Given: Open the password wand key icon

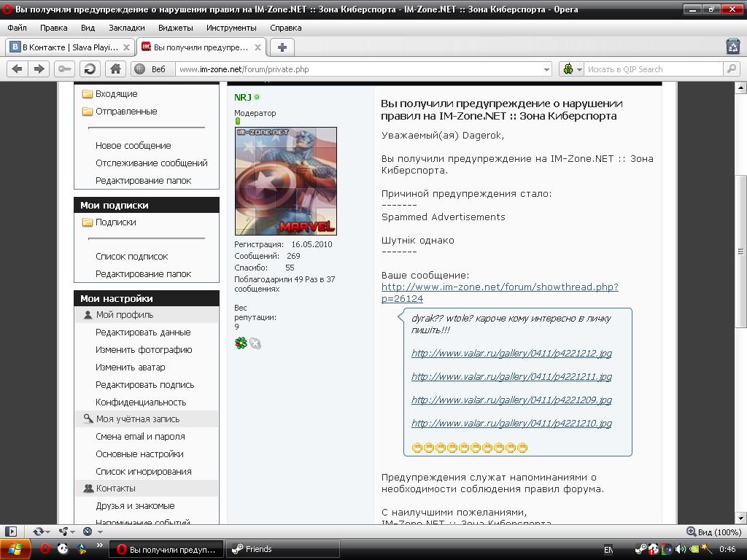Looking at the screenshot, I should [x=65, y=69].
